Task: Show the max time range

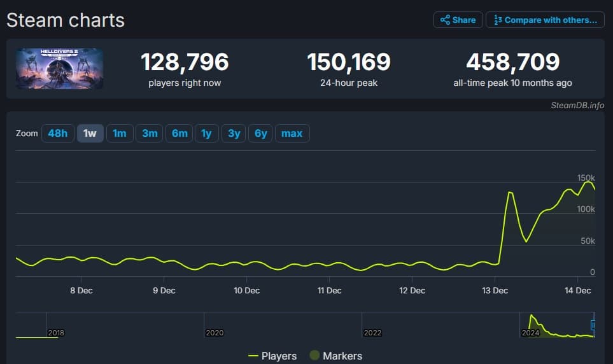Action: [292, 134]
